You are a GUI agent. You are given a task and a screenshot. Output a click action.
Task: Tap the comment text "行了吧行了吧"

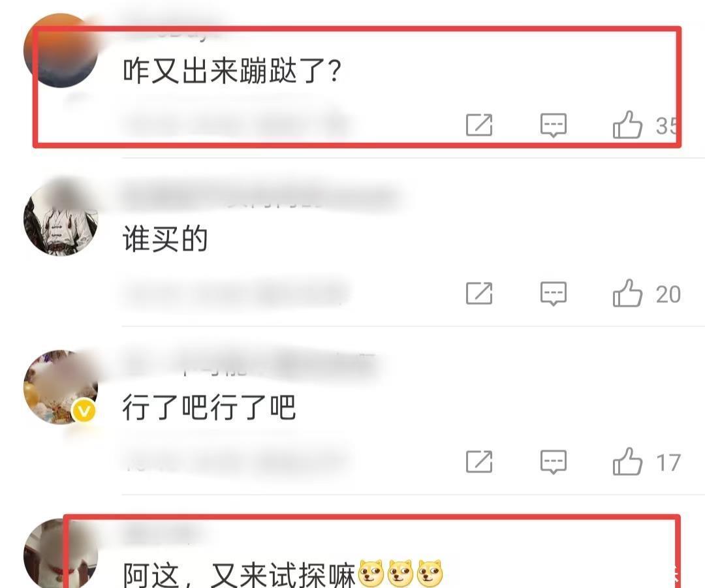click(209, 407)
